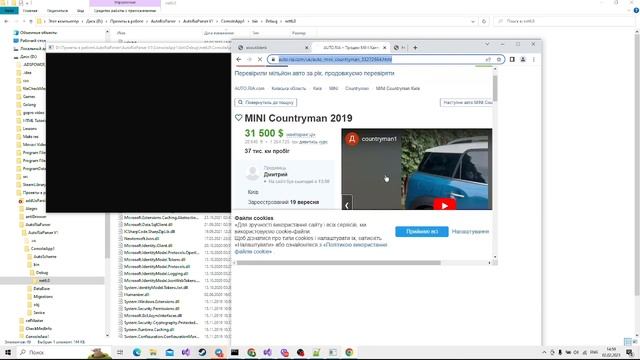This screenshot has height=360, width=640.
Task: Open the browser three-dot menu
Action: coord(533,60)
